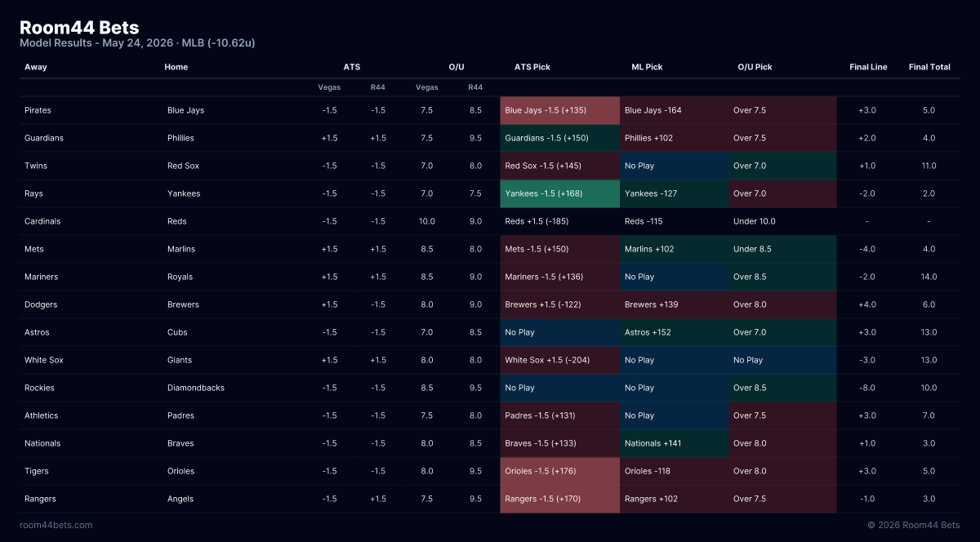Click the Mets -1.5 (+150) pick
The height and width of the screenshot is (542, 980).
pos(560,249)
